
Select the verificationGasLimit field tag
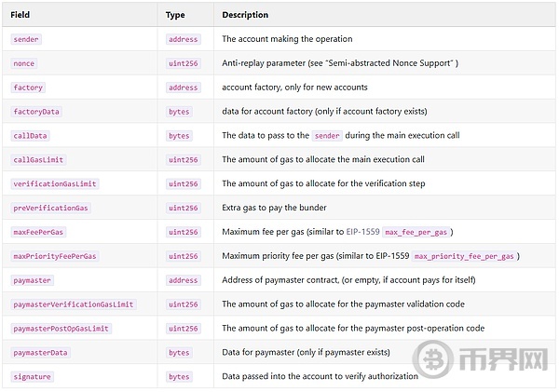55,183
